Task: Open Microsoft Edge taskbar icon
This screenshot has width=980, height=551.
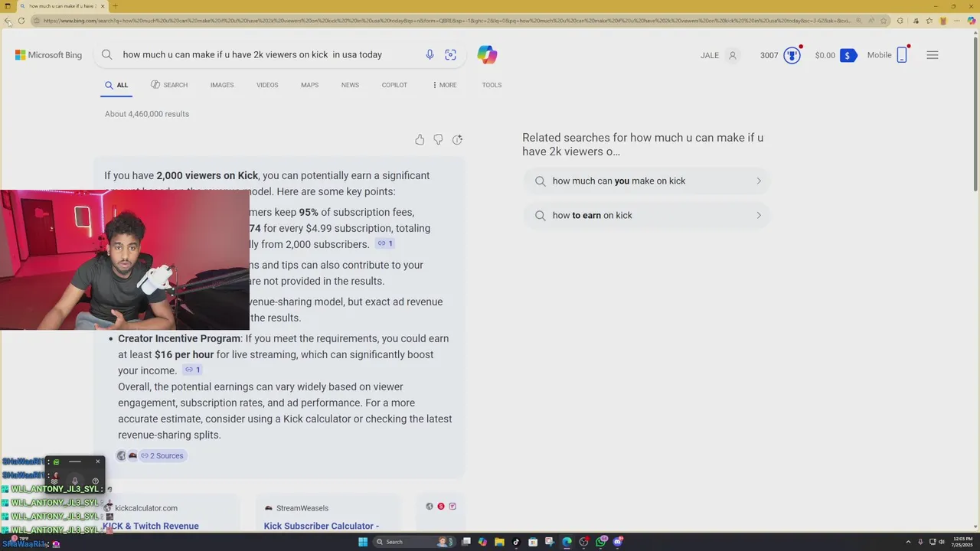Action: pos(567,542)
